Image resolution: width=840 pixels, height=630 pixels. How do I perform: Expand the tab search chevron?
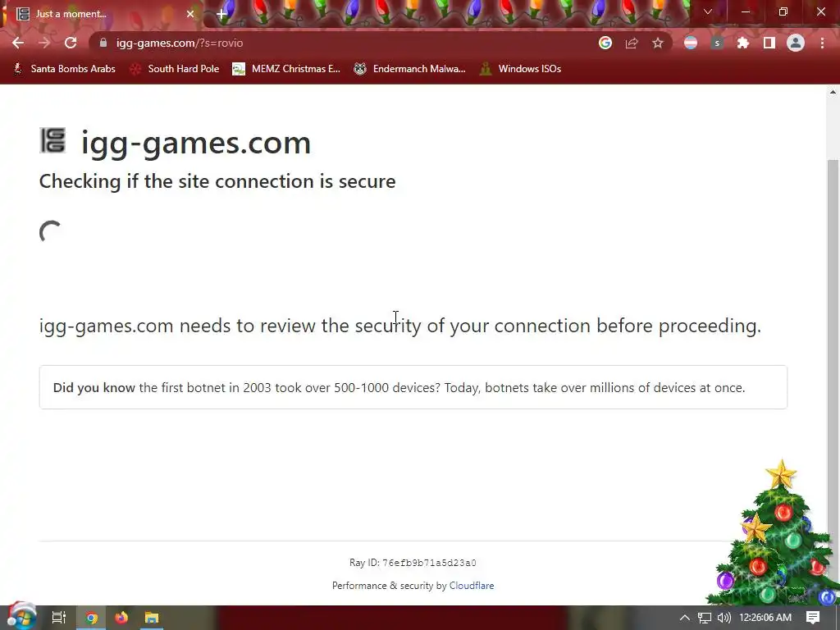pos(708,11)
